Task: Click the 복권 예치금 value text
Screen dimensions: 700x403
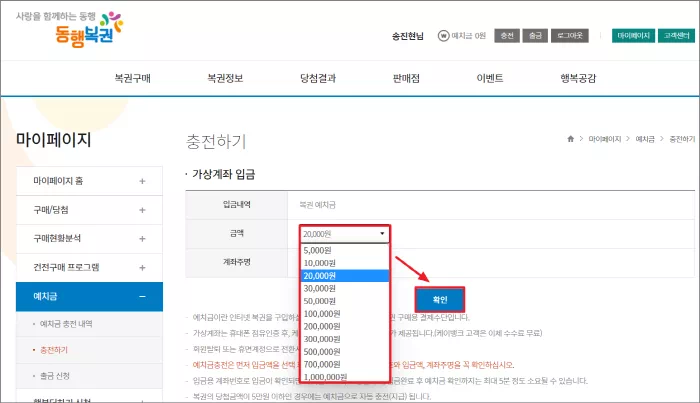Action: click(317, 205)
